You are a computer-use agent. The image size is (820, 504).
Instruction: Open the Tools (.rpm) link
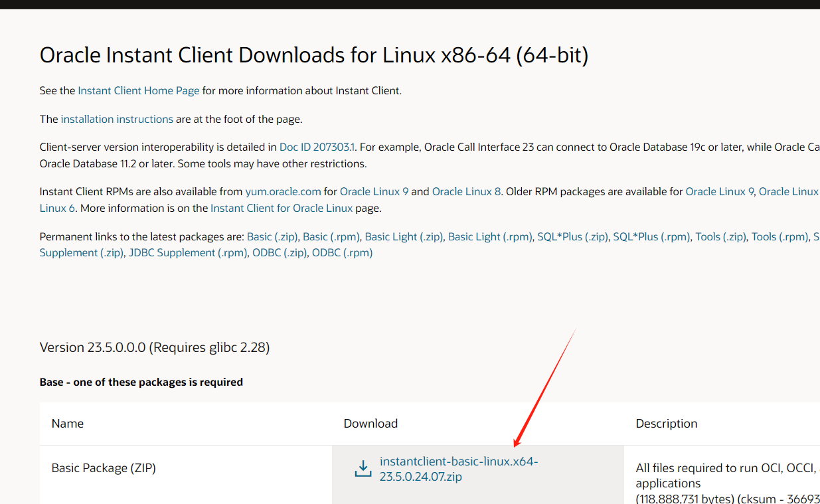[x=779, y=236]
